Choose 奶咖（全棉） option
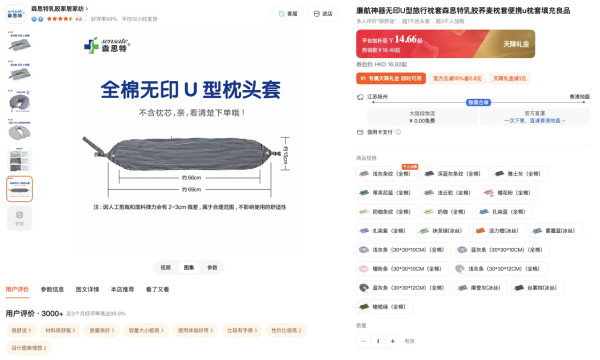Image resolution: width=600 pixels, height=360 pixels. 447,212
